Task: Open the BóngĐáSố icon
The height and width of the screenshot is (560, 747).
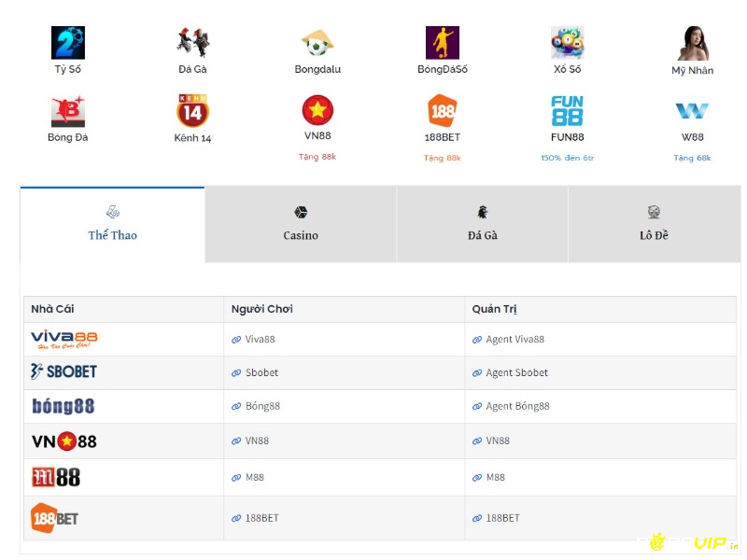Action: 443,43
